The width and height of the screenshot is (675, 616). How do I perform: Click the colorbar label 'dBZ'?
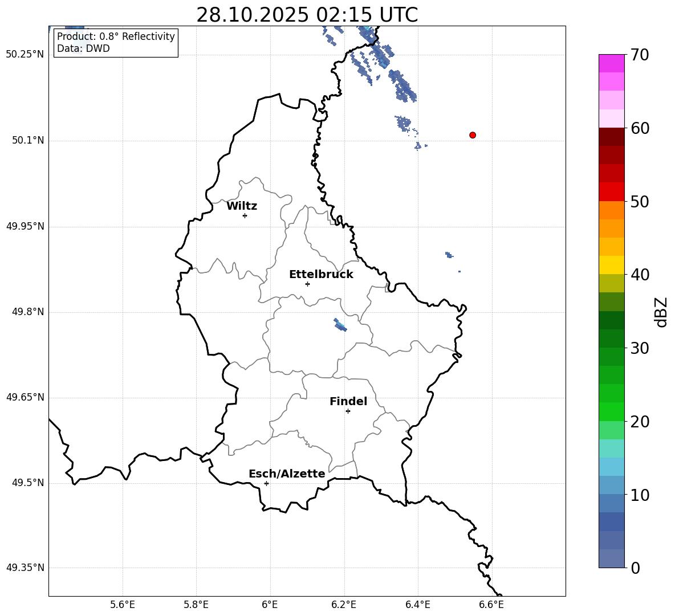click(x=661, y=312)
